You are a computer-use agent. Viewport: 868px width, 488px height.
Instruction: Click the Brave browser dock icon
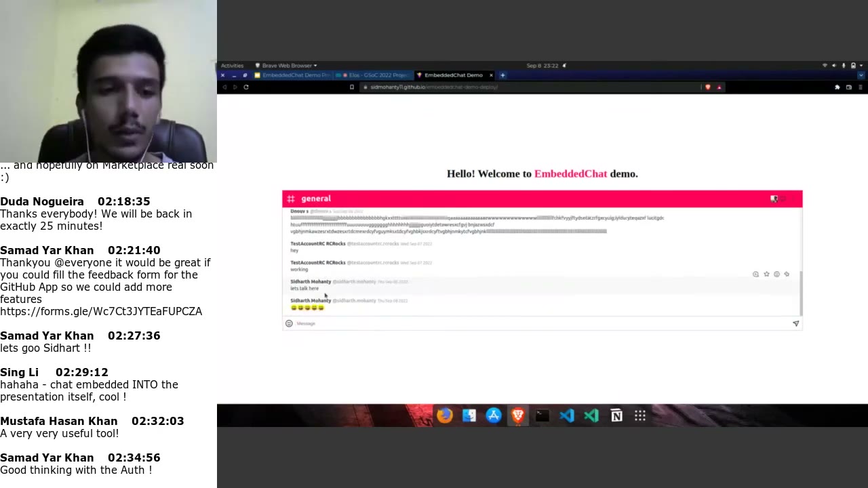click(518, 415)
